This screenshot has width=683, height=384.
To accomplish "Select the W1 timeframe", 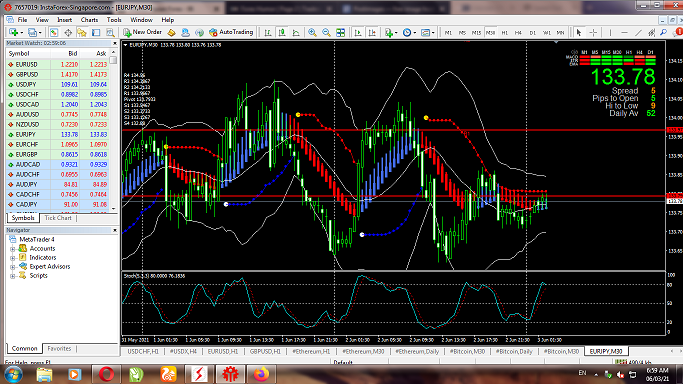I will 547,33.
